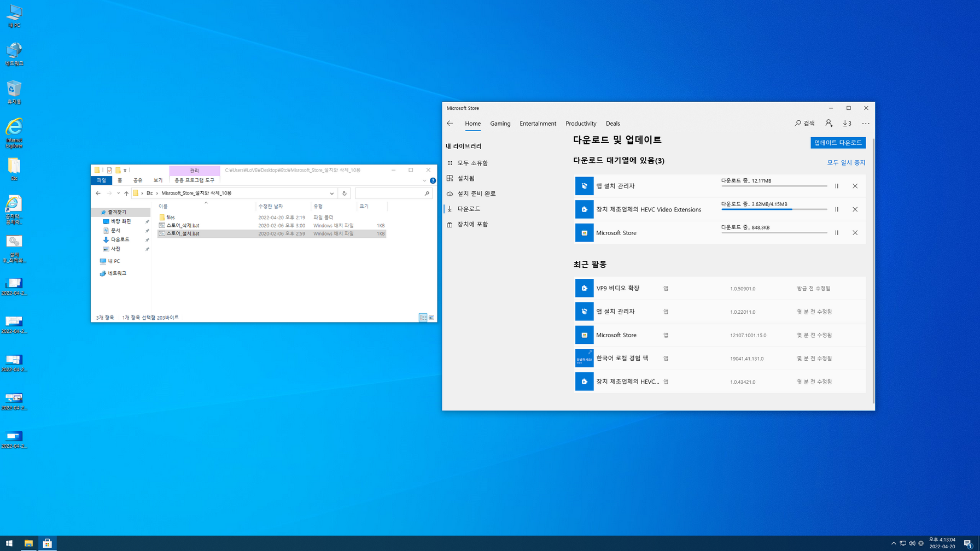Viewport: 980px width, 551px height.
Task: Open File Explorer from the taskbar
Action: pyautogui.click(x=28, y=543)
